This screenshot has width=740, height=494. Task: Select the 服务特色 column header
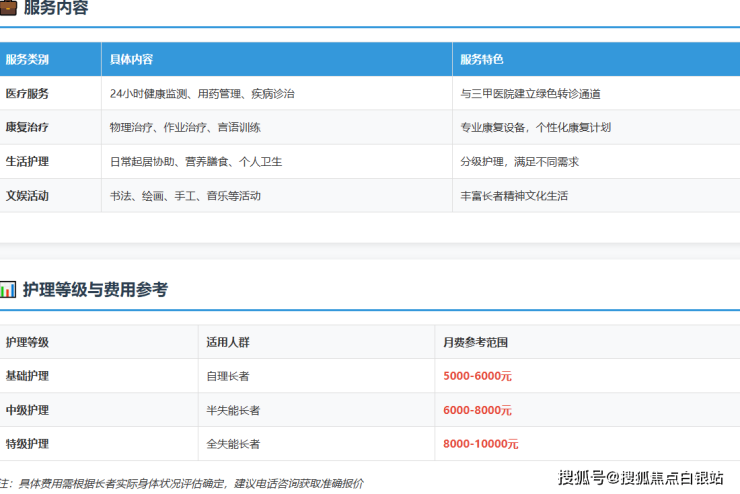(481, 59)
